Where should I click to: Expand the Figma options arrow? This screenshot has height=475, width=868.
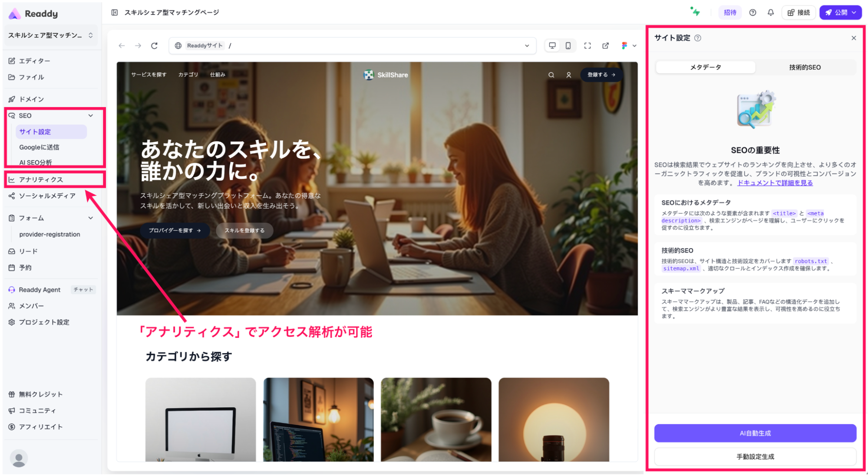[634, 46]
